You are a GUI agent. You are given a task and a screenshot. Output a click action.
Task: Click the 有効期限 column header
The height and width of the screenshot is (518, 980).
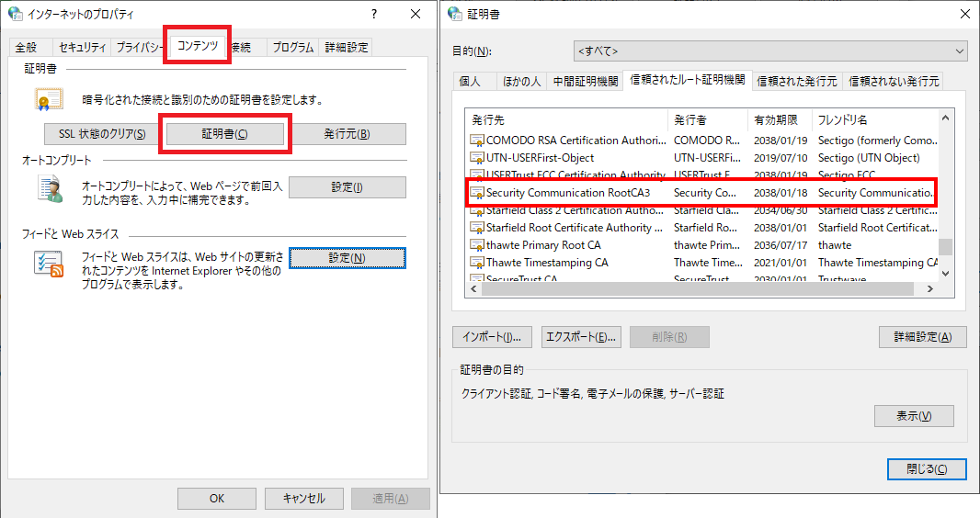tap(777, 120)
